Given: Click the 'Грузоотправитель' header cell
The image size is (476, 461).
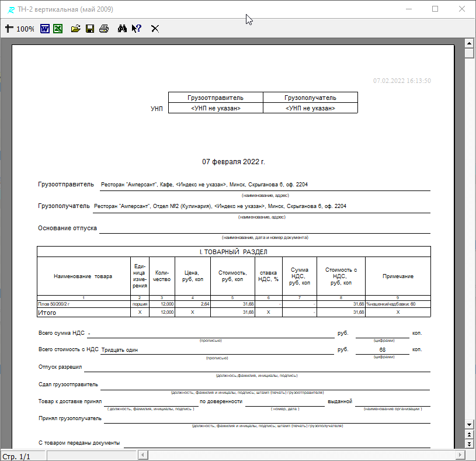Looking at the screenshot, I should (216, 98).
